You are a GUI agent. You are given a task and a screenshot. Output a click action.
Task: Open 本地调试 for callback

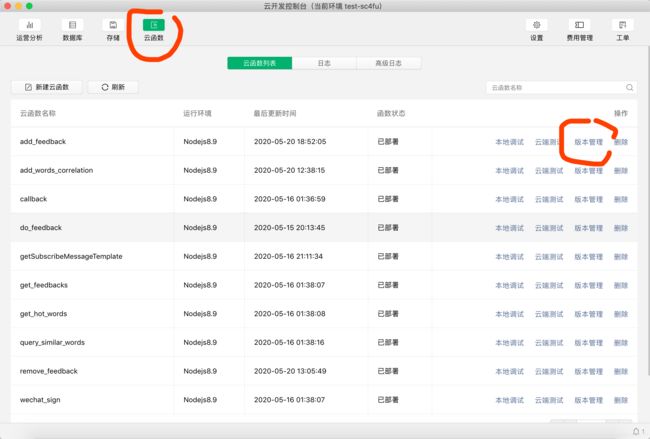click(509, 199)
